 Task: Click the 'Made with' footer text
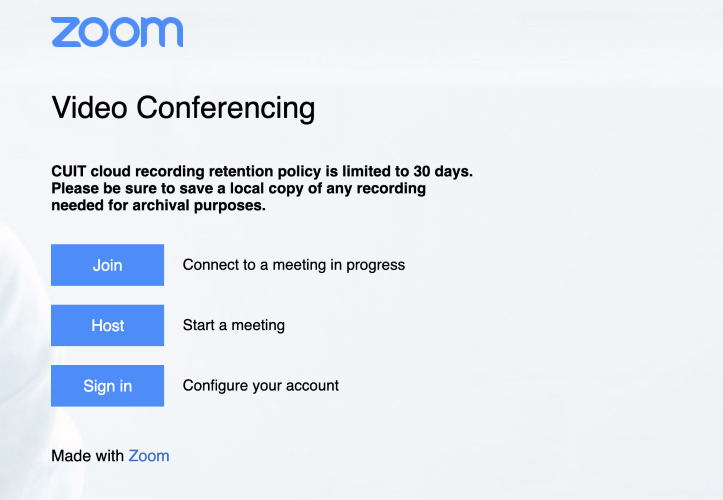point(88,456)
